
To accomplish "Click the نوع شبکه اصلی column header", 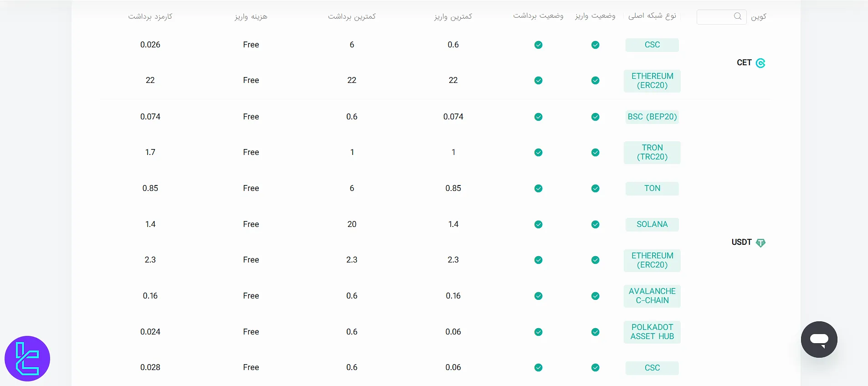I will point(652,16).
